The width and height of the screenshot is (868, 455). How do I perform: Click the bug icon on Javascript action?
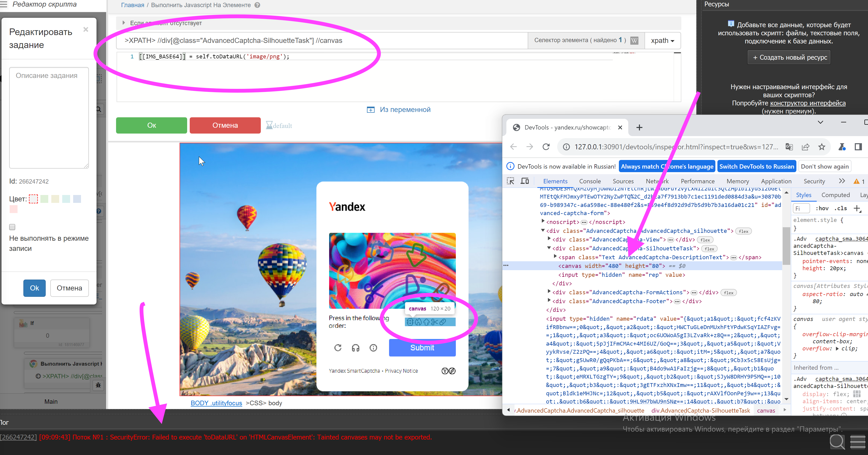click(98, 385)
